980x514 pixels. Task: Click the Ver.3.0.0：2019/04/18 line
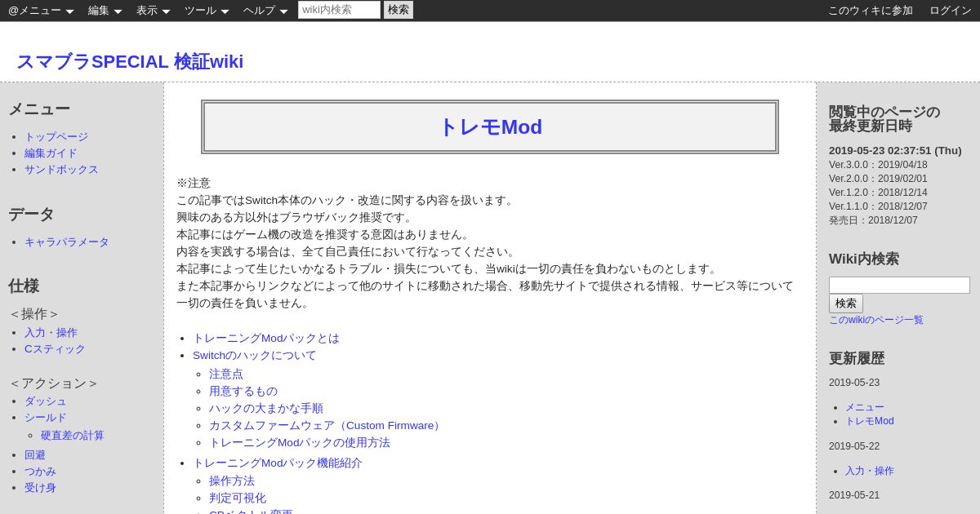pyautogui.click(x=878, y=165)
